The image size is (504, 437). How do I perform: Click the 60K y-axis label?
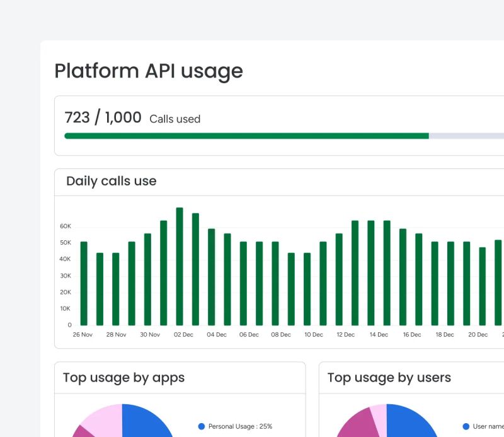coord(65,226)
